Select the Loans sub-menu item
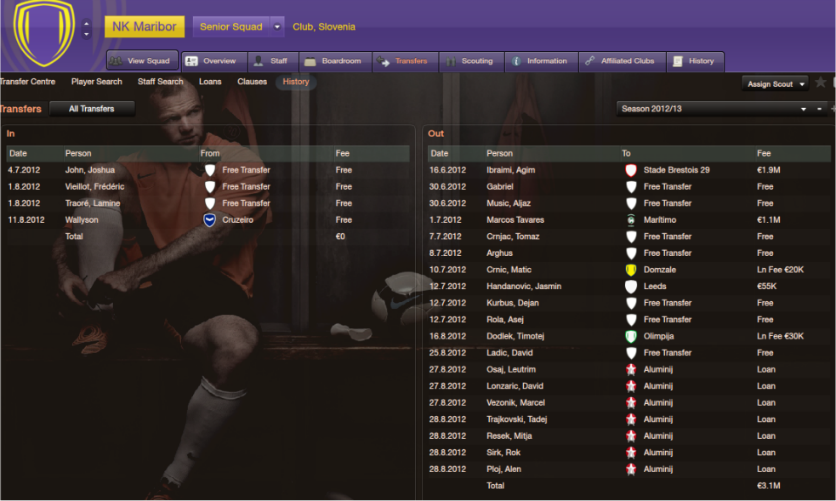 pos(210,82)
